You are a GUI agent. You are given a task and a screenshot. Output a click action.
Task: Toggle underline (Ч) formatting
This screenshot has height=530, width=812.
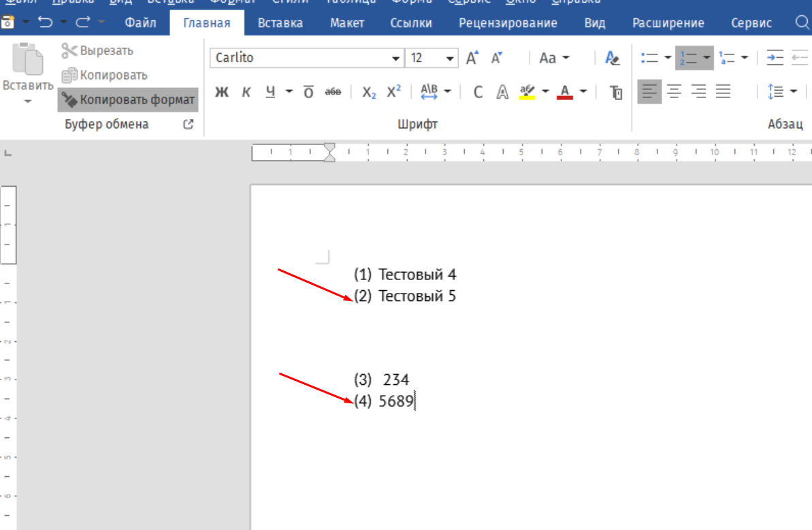[x=270, y=92]
